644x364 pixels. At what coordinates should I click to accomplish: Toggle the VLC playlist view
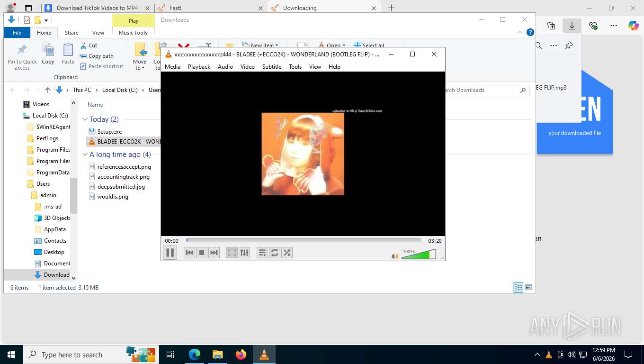point(262,253)
